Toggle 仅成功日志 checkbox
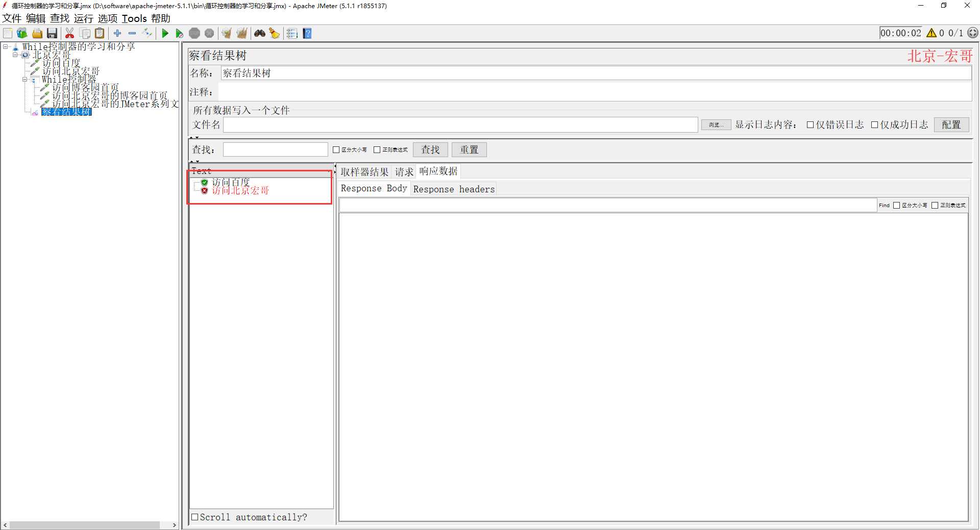980x530 pixels. coord(874,125)
